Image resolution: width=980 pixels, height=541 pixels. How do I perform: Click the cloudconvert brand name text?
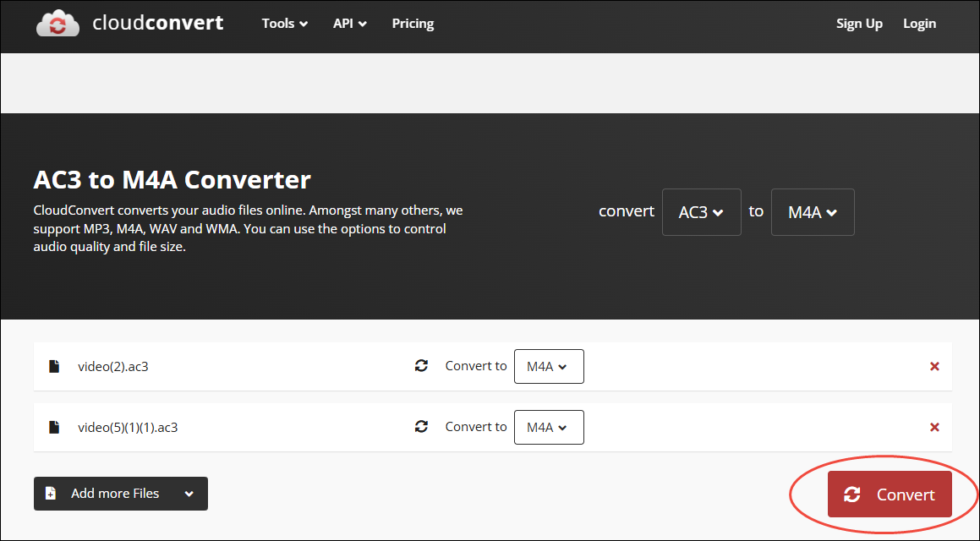(x=157, y=23)
